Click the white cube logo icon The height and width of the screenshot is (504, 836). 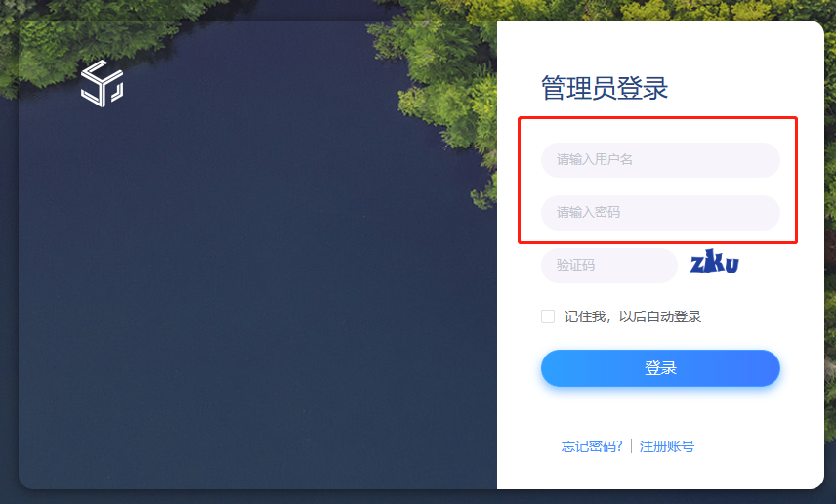[102, 83]
